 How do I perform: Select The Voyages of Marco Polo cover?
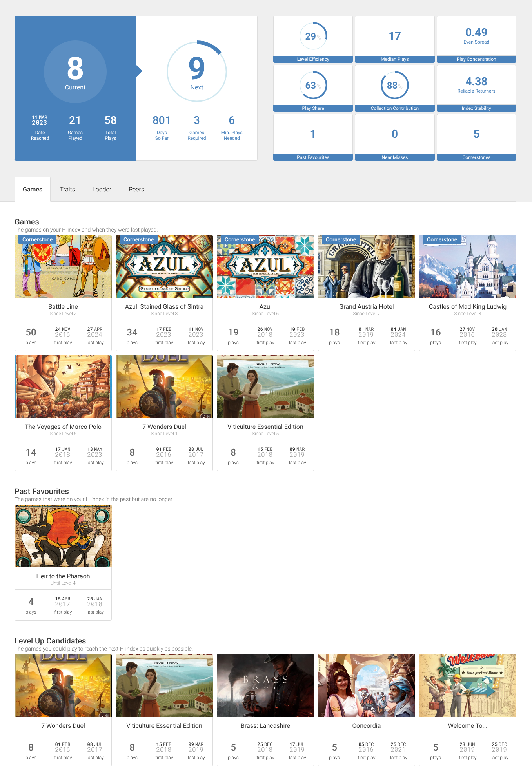pyautogui.click(x=63, y=386)
